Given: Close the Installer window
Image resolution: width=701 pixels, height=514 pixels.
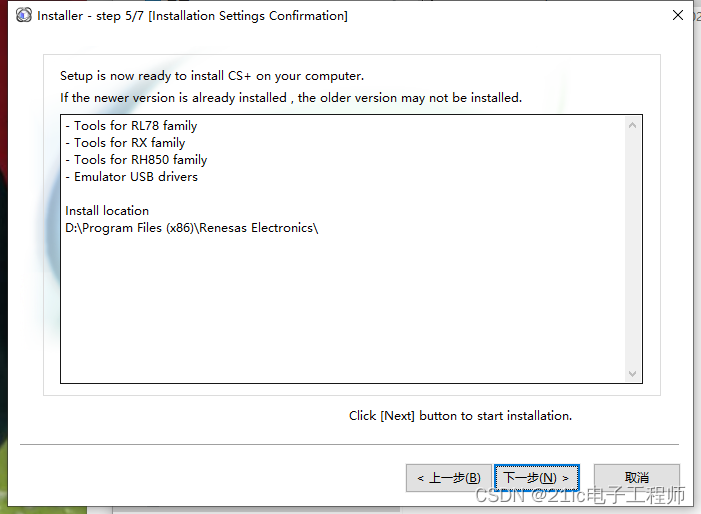Looking at the screenshot, I should tap(678, 15).
